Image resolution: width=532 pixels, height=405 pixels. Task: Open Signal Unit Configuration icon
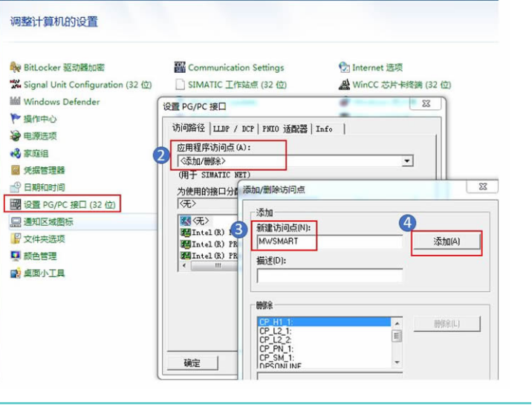click(16, 84)
